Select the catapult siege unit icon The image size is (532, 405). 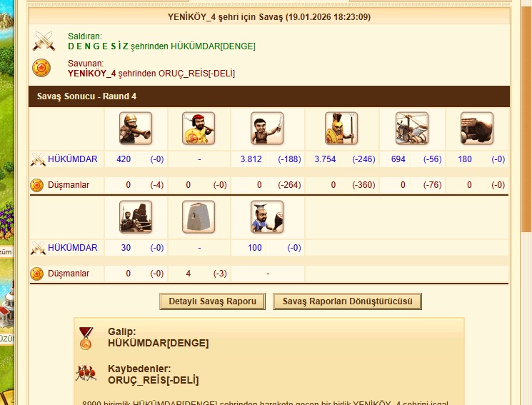pos(136,217)
